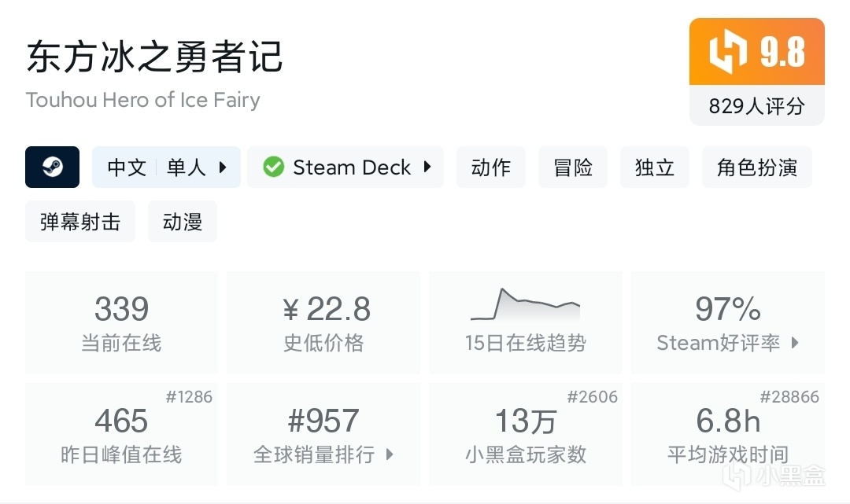The width and height of the screenshot is (850, 504).
Task: Click the green Steam Deck verified checkmark
Action: click(x=273, y=167)
